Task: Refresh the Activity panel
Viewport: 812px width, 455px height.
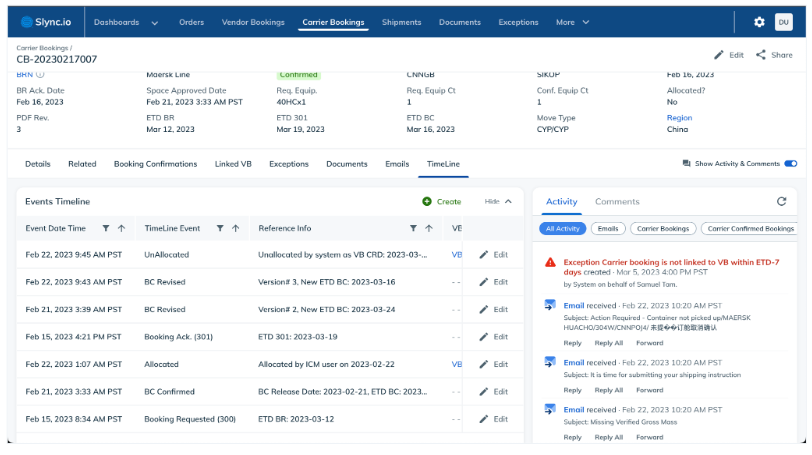Action: [781, 201]
